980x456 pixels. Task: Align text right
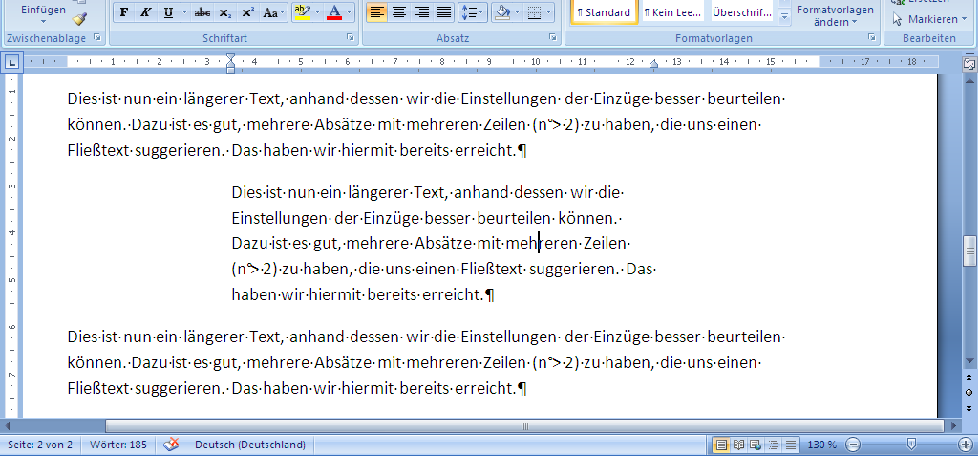(x=422, y=12)
